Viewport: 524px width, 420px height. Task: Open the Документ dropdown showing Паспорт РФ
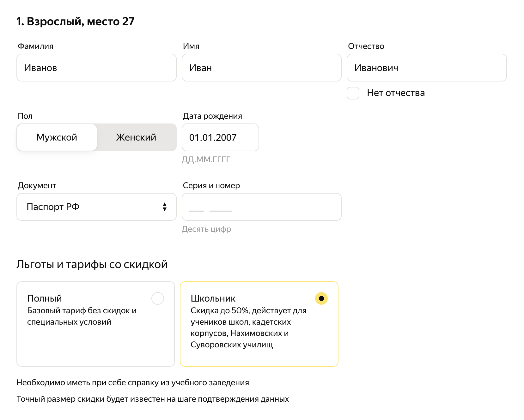(x=96, y=207)
